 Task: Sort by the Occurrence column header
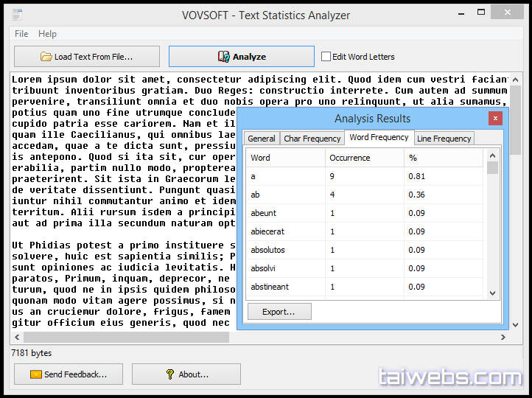(350, 158)
